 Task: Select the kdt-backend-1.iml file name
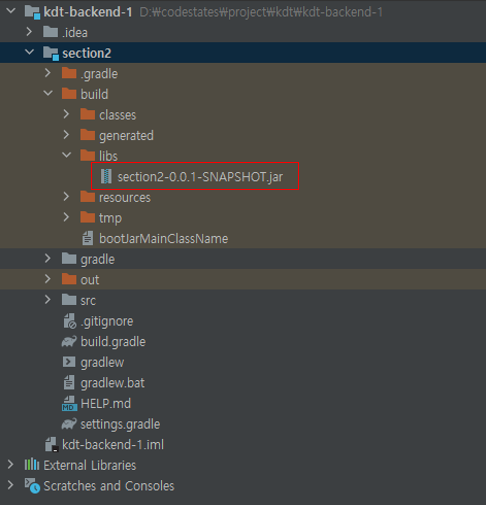pyautogui.click(x=113, y=445)
